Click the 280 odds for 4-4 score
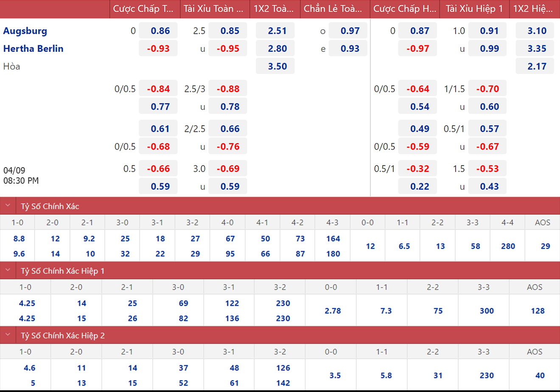This screenshot has width=560, height=392. (x=507, y=246)
